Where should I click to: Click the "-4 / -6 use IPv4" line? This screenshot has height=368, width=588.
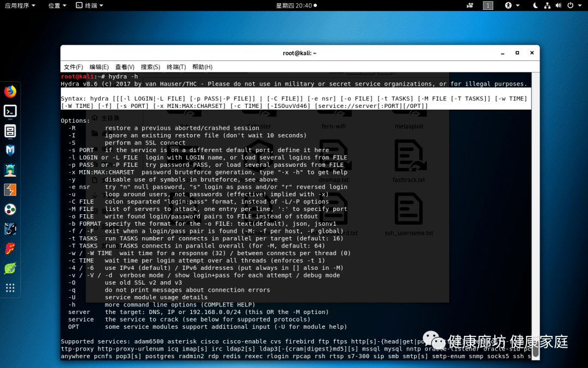point(206,268)
